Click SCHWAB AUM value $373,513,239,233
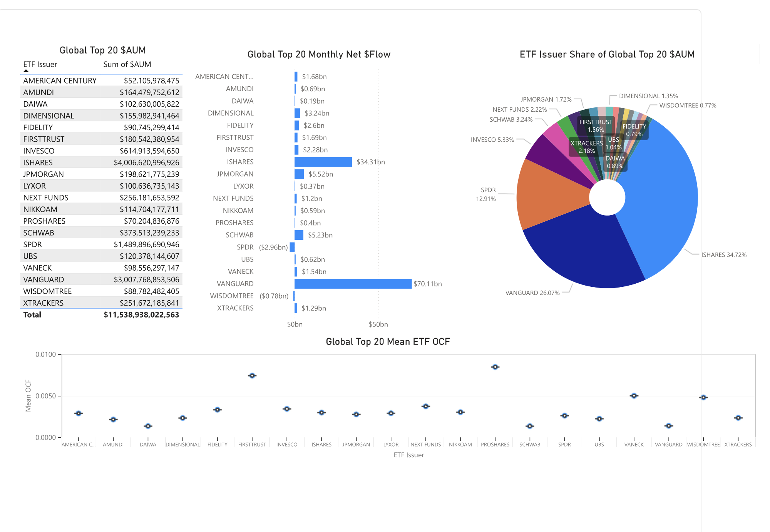 point(149,233)
